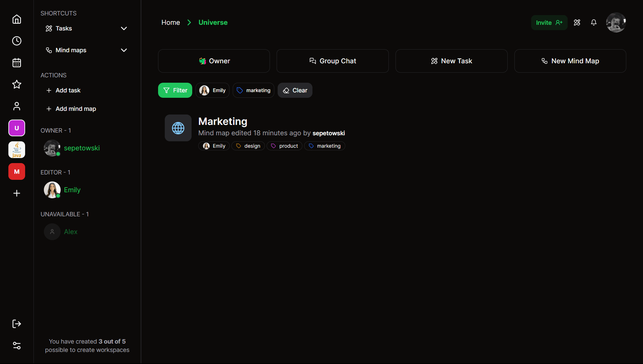Viewport: 643px width, 364px height.
Task: Click the Group Chat icon
Action: pos(313,61)
